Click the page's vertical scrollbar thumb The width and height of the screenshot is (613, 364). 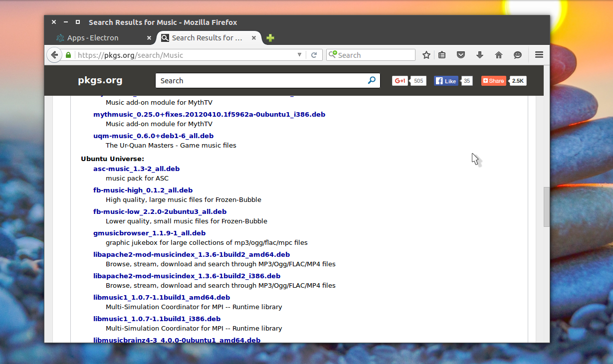(x=546, y=207)
